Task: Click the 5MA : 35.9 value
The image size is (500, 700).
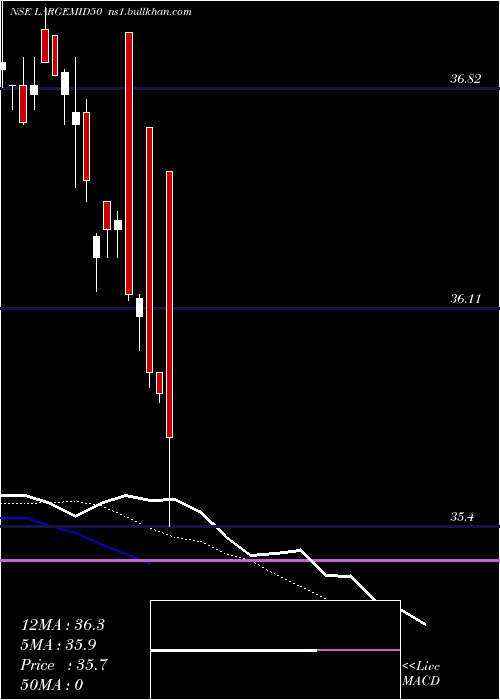Action: (58, 645)
